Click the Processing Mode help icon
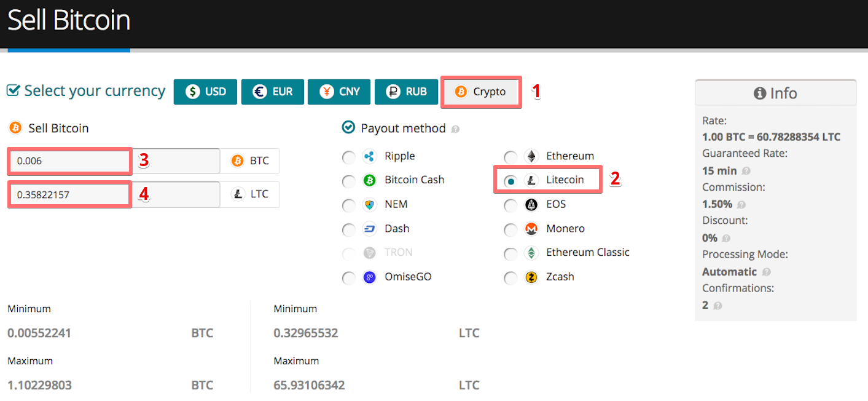Image resolution: width=868 pixels, height=401 pixels. point(766,272)
